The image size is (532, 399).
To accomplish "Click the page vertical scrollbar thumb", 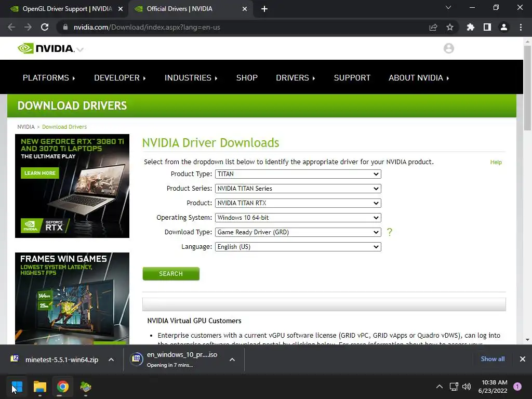I will click(x=527, y=87).
